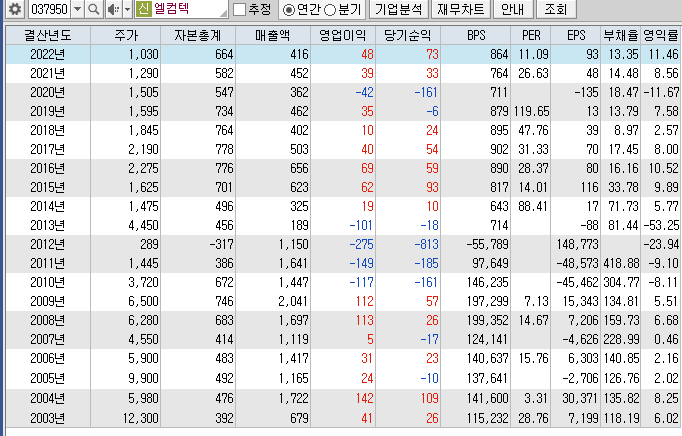
Task: Select the 2016년 row label
Action: tap(47, 168)
